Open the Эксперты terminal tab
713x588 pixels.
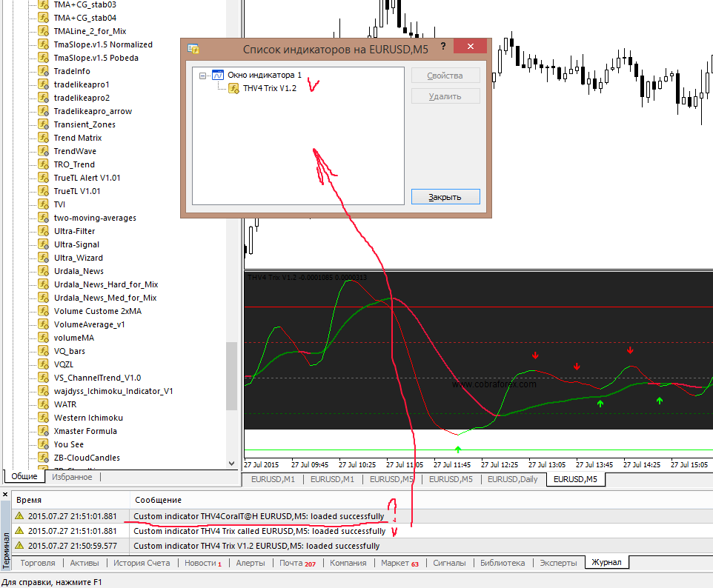[x=558, y=563]
